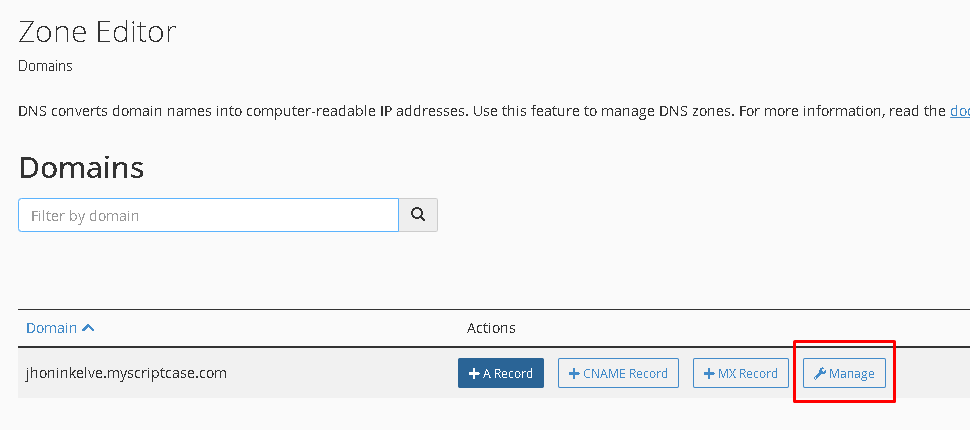Click the bold IP word in description

pos(384,111)
